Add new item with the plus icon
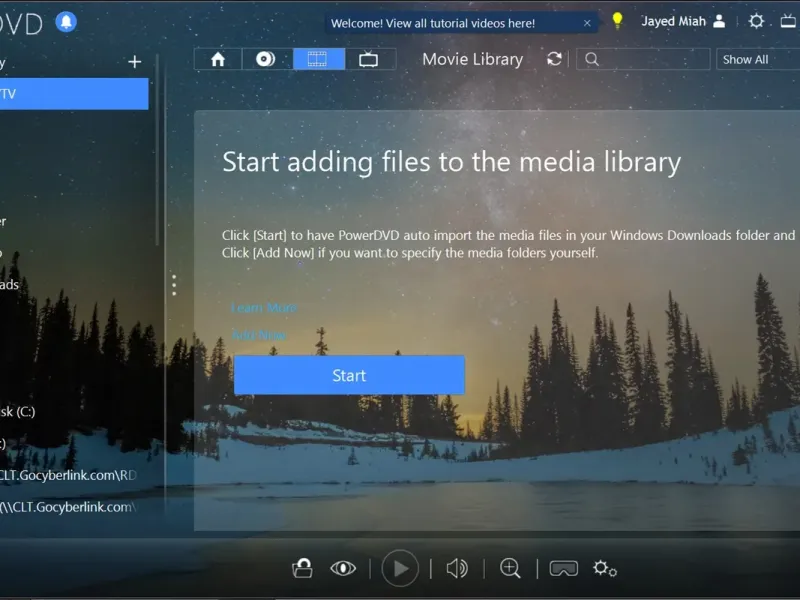 click(x=135, y=62)
